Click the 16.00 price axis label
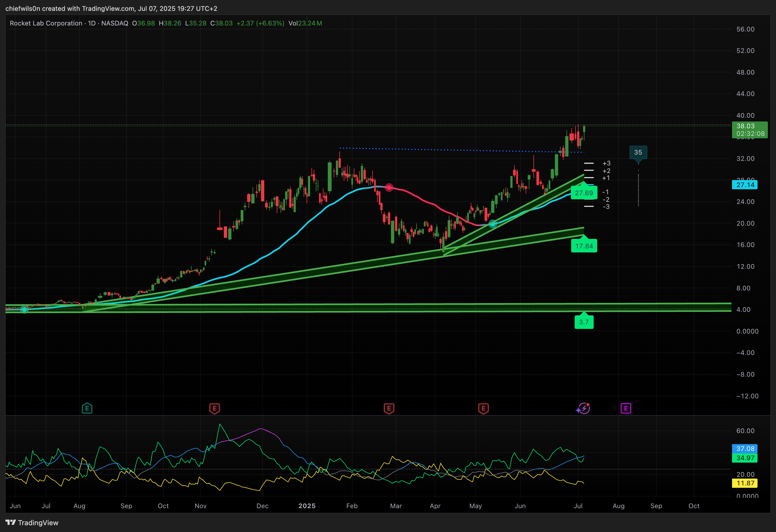 (745, 245)
